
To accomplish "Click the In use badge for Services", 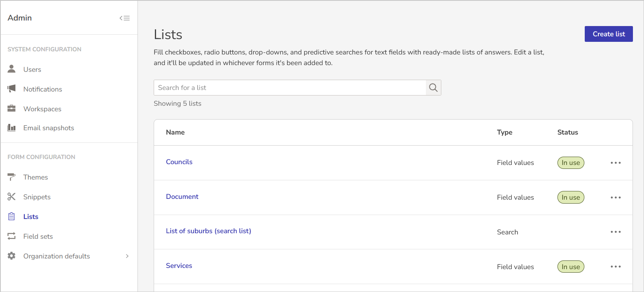I will (x=571, y=267).
